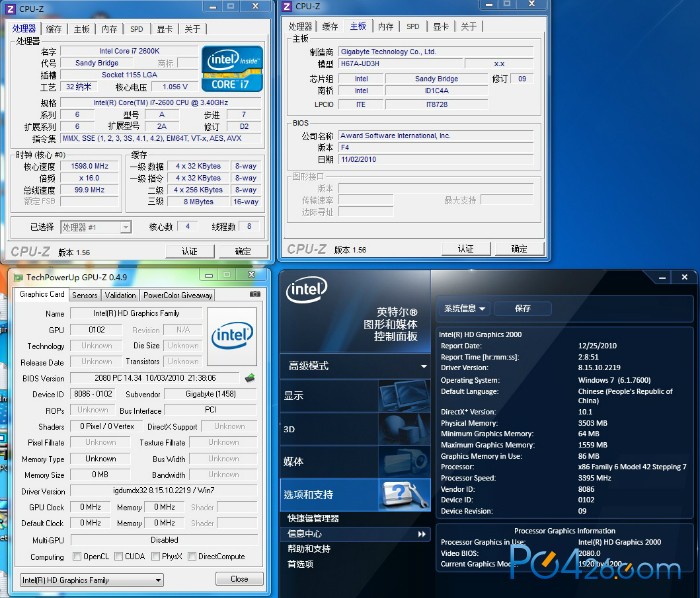The height and width of the screenshot is (598, 700).
Task: Click the Intel logo in graphics control panel
Action: 306,290
